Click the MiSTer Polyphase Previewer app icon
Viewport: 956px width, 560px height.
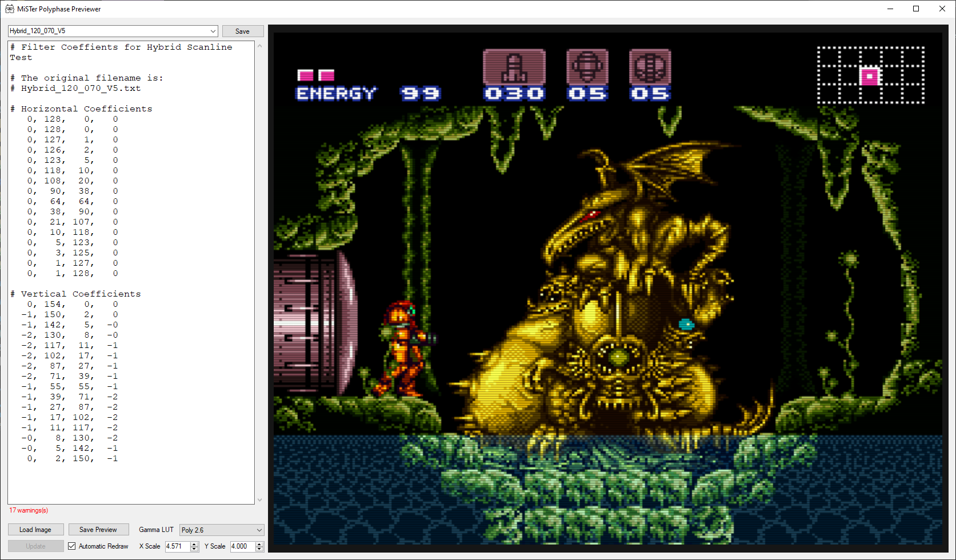[10, 9]
